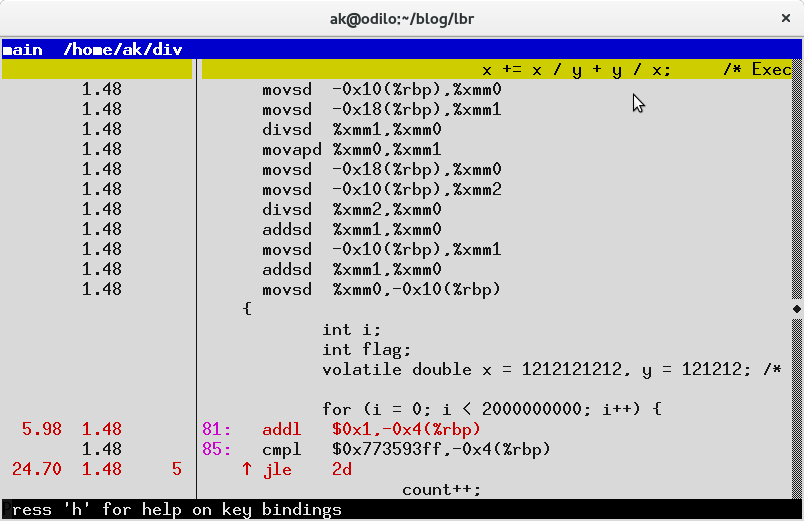Click the scrollbar diamond position marker
Screen dimensions: 804x521
click(796, 309)
